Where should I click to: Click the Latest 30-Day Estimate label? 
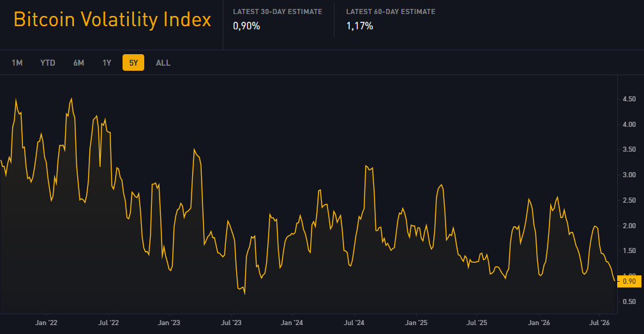point(278,12)
